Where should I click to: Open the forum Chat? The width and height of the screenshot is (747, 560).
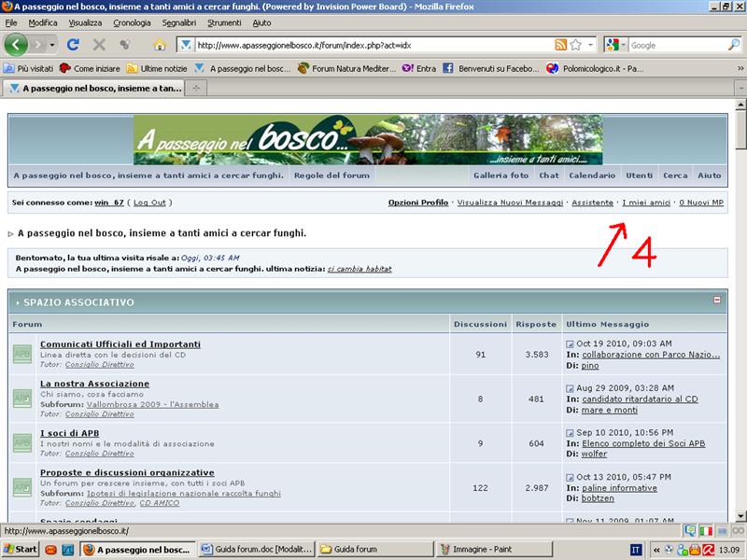tap(549, 175)
